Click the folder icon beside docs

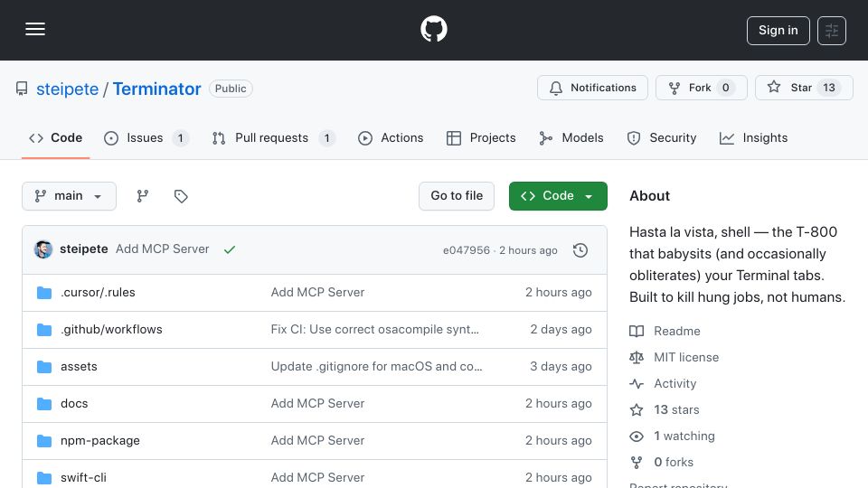[44, 404]
